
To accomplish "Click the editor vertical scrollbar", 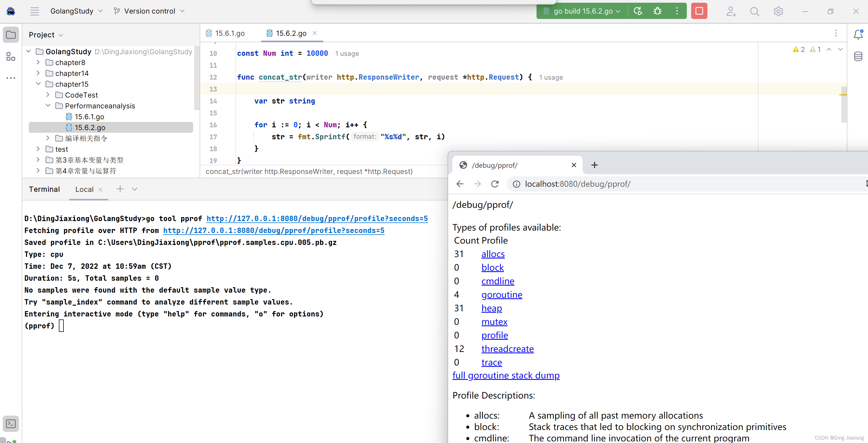I will pos(844,104).
